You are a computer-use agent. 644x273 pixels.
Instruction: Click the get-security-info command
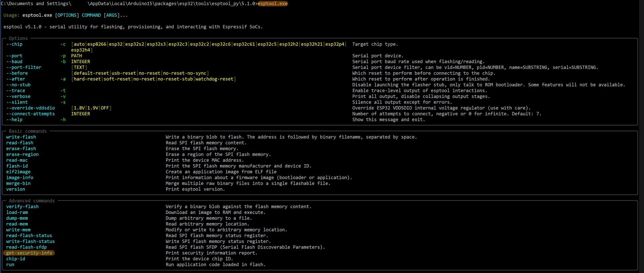coord(29,253)
